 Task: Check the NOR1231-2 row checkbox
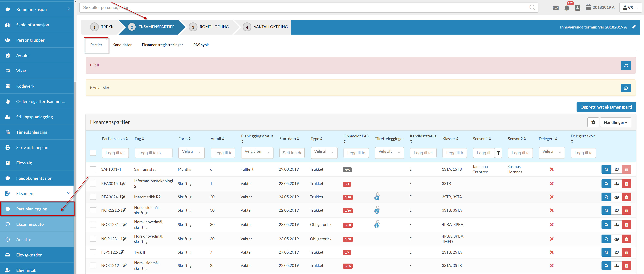[x=93, y=225]
